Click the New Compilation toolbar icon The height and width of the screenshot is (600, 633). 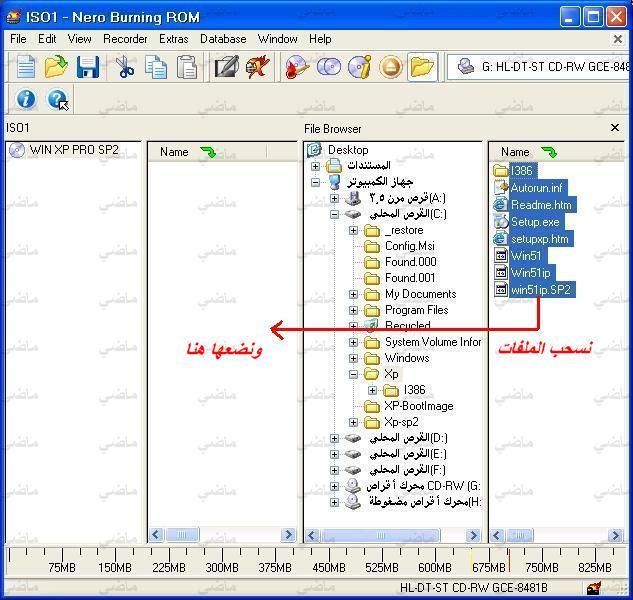[x=26, y=67]
